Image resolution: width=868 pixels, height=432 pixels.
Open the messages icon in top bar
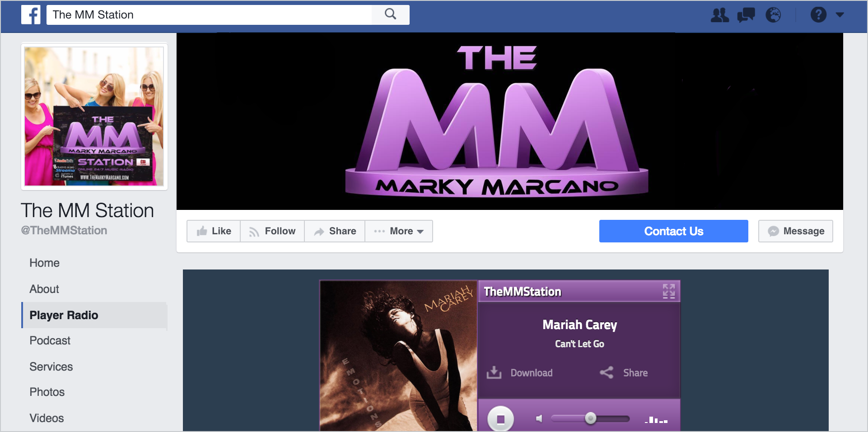point(746,15)
